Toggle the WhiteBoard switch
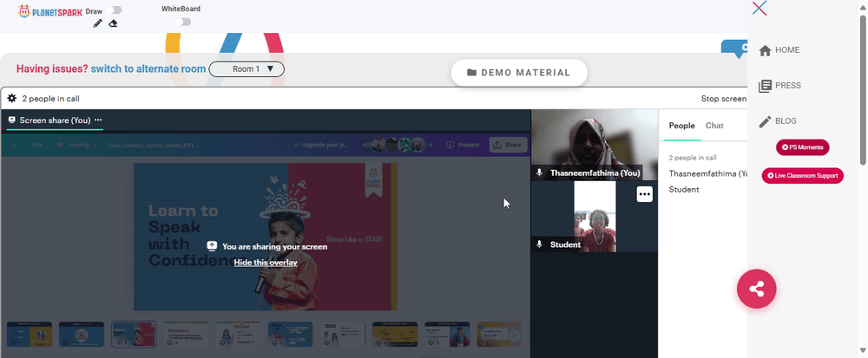868x358 pixels. click(182, 22)
